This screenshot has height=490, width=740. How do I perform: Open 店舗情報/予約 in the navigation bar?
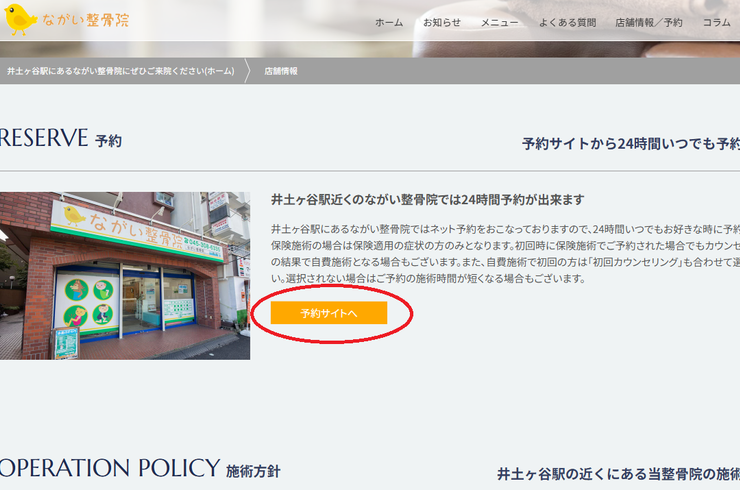pyautogui.click(x=648, y=22)
